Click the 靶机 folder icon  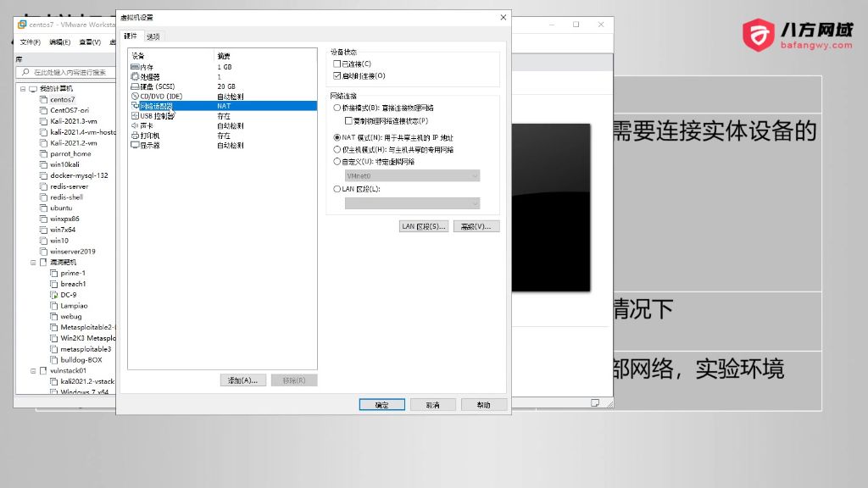(x=43, y=263)
